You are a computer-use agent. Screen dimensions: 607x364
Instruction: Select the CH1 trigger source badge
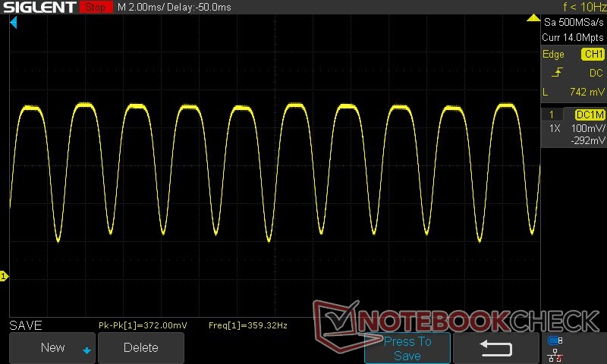click(x=593, y=54)
